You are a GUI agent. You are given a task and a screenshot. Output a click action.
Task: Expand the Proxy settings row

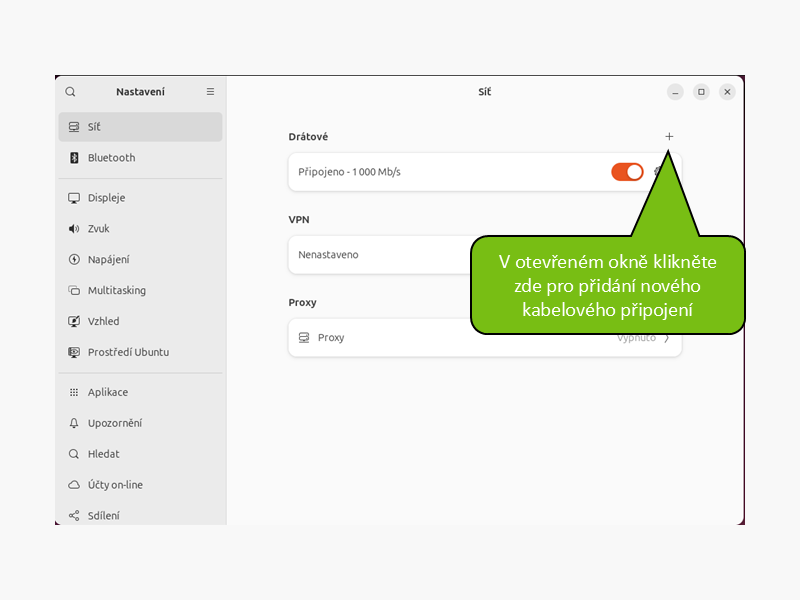450,338
